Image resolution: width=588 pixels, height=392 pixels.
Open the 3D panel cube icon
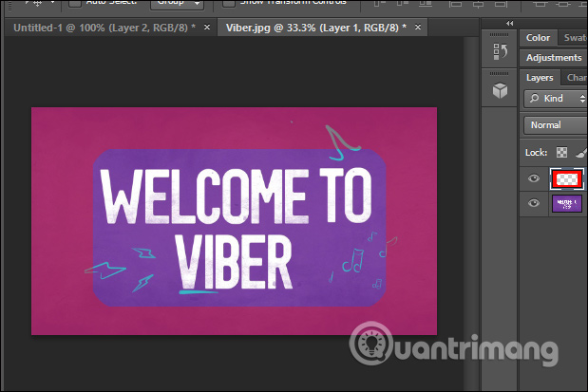click(500, 90)
